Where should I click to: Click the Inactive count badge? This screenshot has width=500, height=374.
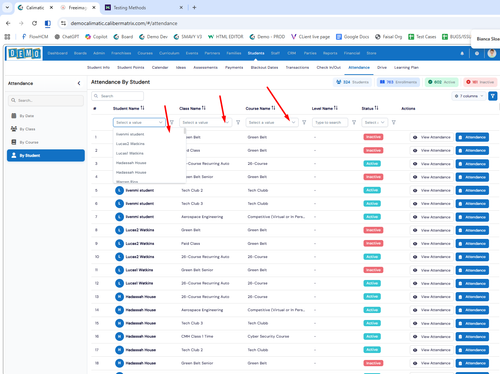coord(480,82)
